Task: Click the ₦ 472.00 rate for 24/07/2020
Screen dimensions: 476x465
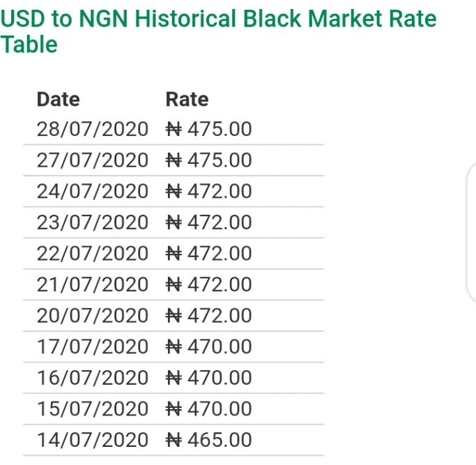Action: click(209, 191)
